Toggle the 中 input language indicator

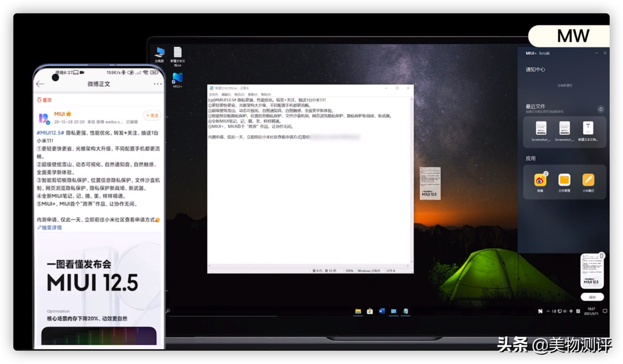click(x=571, y=311)
